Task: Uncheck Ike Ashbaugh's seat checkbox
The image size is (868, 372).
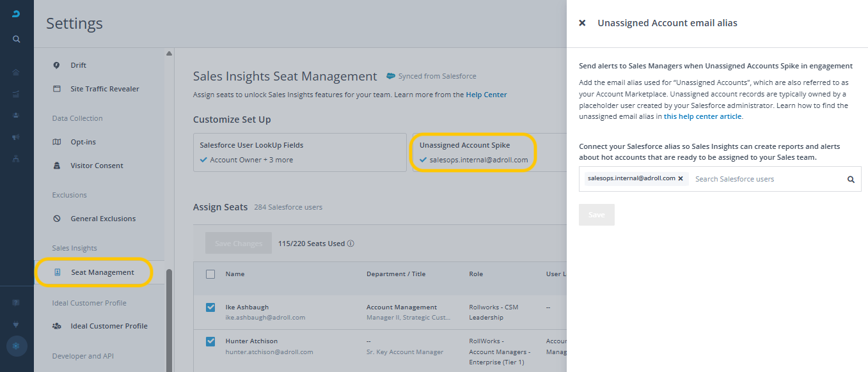Action: [x=210, y=307]
